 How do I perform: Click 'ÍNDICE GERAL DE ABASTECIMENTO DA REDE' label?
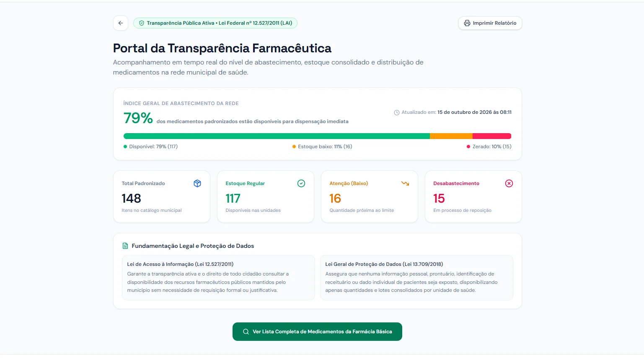(x=181, y=103)
